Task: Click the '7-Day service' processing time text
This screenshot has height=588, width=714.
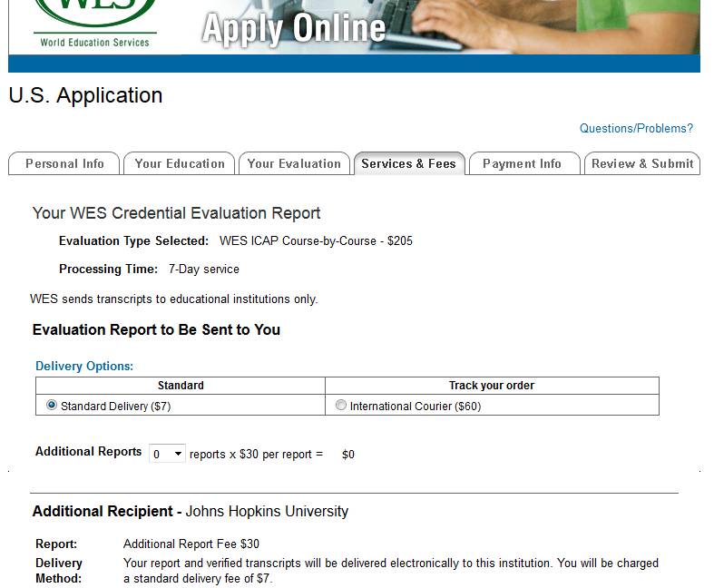Action: click(204, 269)
